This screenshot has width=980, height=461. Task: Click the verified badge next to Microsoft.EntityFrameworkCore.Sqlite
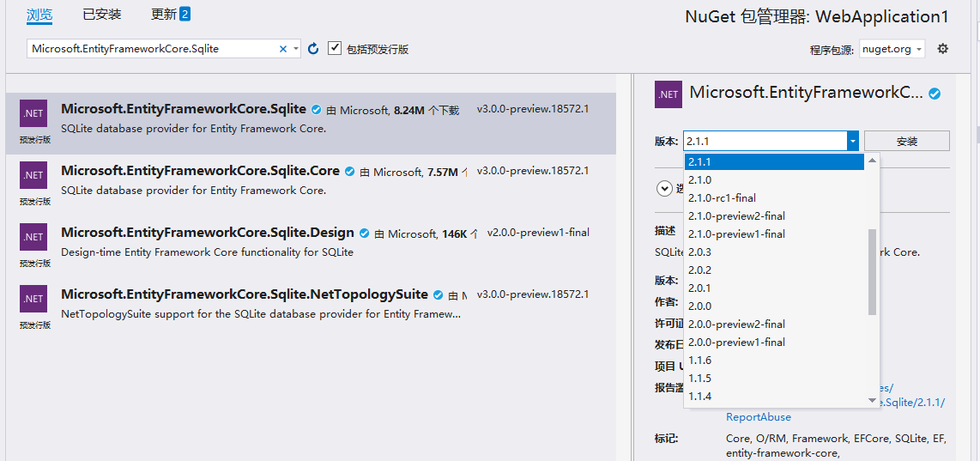(x=317, y=110)
